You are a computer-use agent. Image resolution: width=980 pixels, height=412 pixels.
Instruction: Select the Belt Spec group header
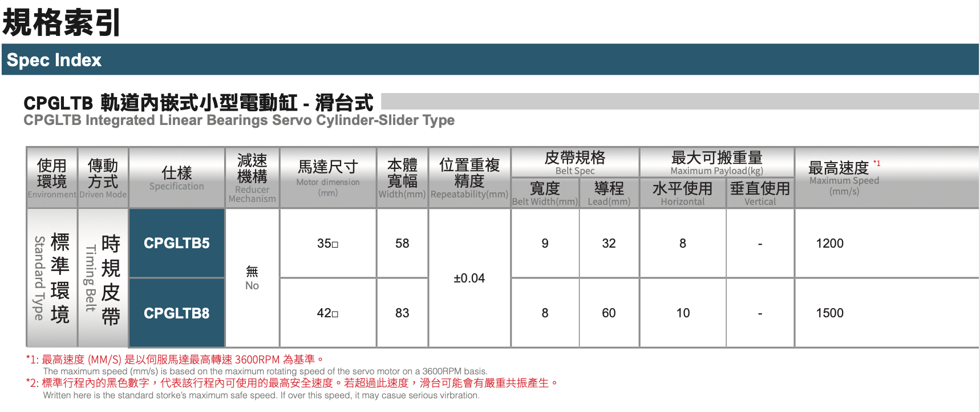[574, 163]
